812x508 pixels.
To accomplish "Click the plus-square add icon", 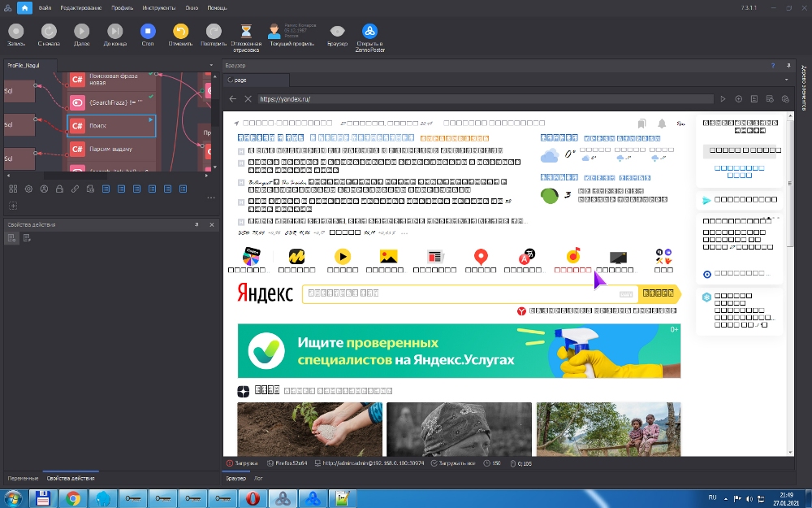I will point(13,206).
